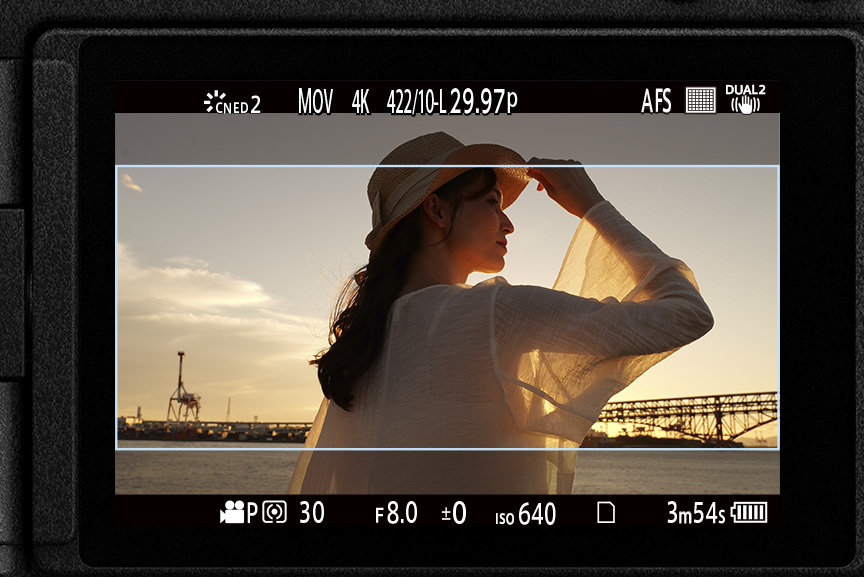The width and height of the screenshot is (864, 577).
Task: Open the metering mode icon
Action: pos(275,513)
